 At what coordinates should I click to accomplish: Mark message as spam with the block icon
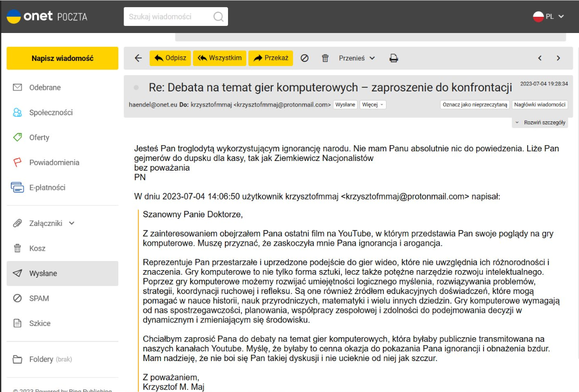(x=304, y=58)
